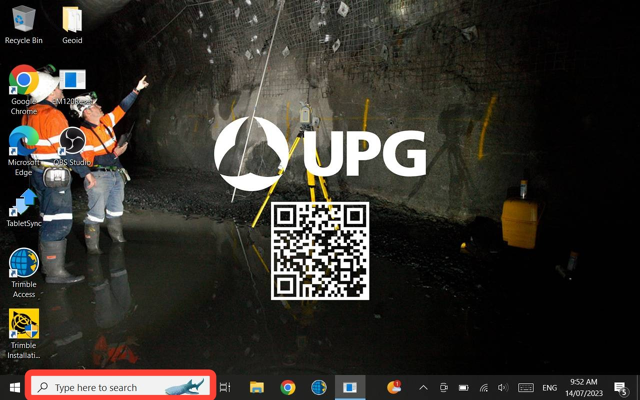Launch Google Chrome from the taskbar
Screen dimensions: 640x400
click(x=288, y=387)
